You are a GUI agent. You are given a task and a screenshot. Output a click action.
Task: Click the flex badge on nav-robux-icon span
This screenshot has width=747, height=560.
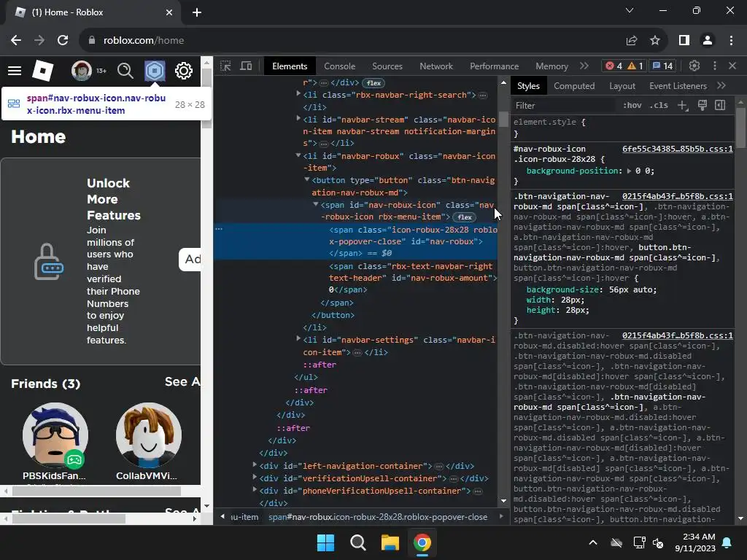[x=465, y=217]
